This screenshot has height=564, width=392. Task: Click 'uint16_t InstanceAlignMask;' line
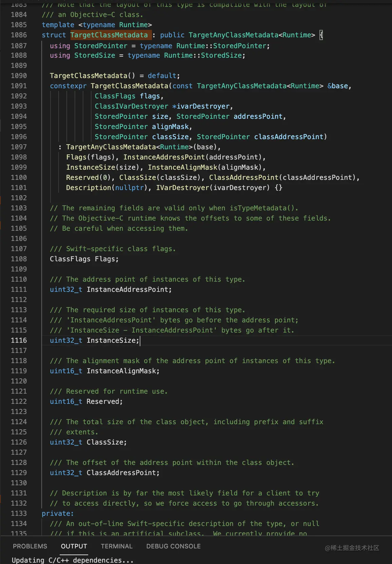(105, 371)
